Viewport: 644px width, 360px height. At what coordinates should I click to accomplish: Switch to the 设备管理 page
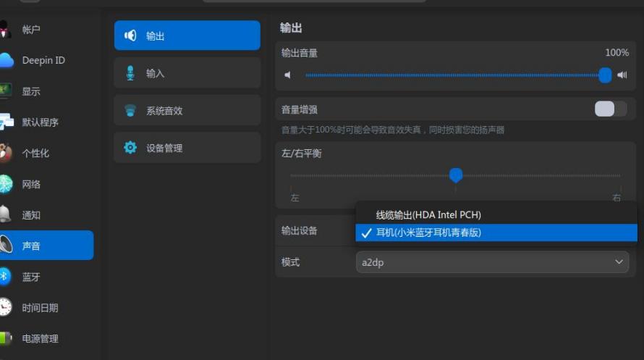point(187,148)
